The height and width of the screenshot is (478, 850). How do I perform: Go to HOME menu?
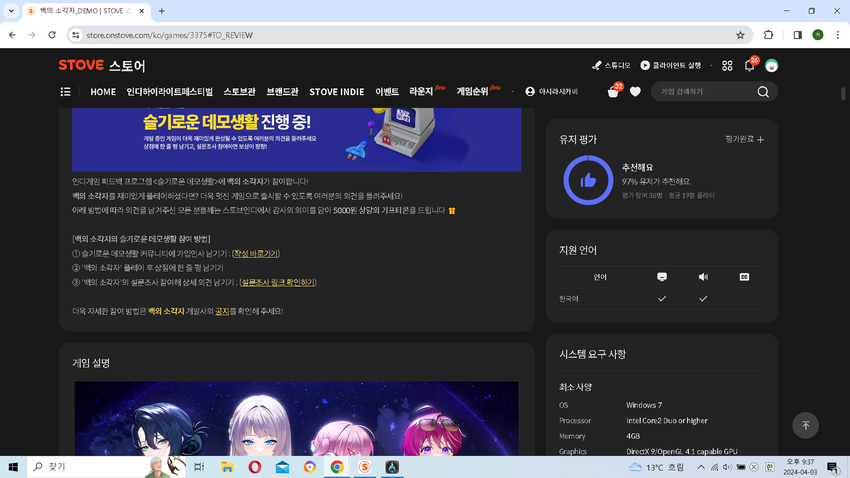tap(103, 92)
